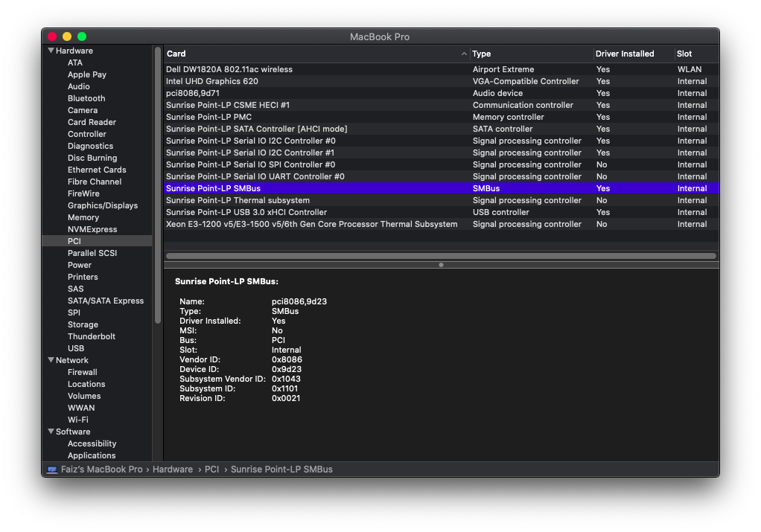The image size is (761, 532).
Task: Toggle sort arrow in Card column header
Action: 464,54
